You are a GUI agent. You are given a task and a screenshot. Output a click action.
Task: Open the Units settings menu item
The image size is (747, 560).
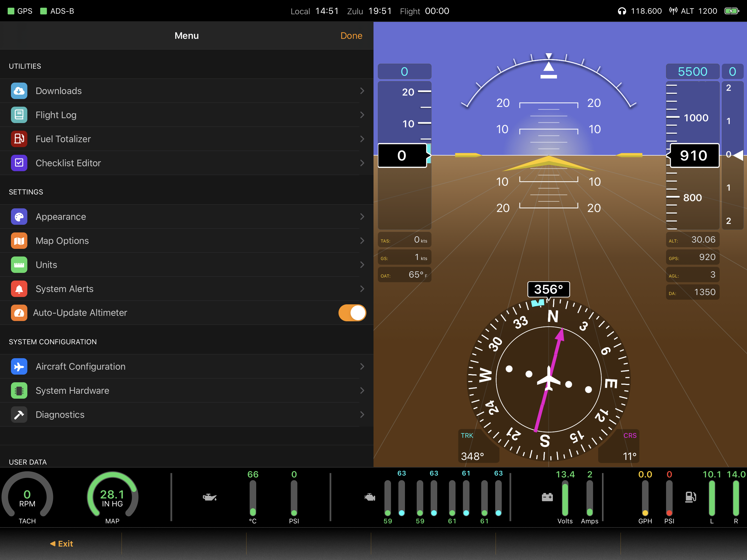(x=46, y=265)
